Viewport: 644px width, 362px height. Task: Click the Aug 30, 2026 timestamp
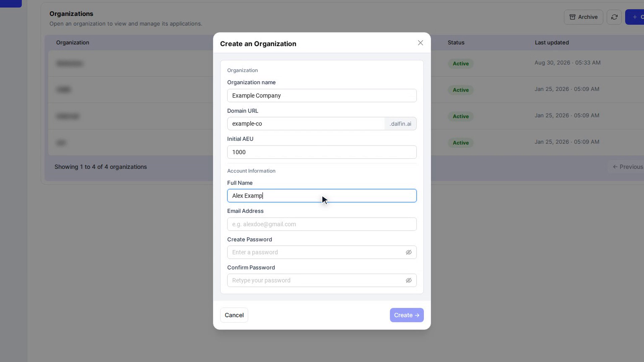(568, 63)
